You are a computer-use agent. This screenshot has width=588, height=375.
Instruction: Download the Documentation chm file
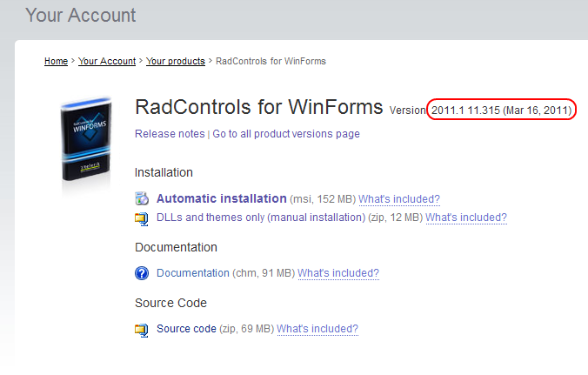click(193, 273)
